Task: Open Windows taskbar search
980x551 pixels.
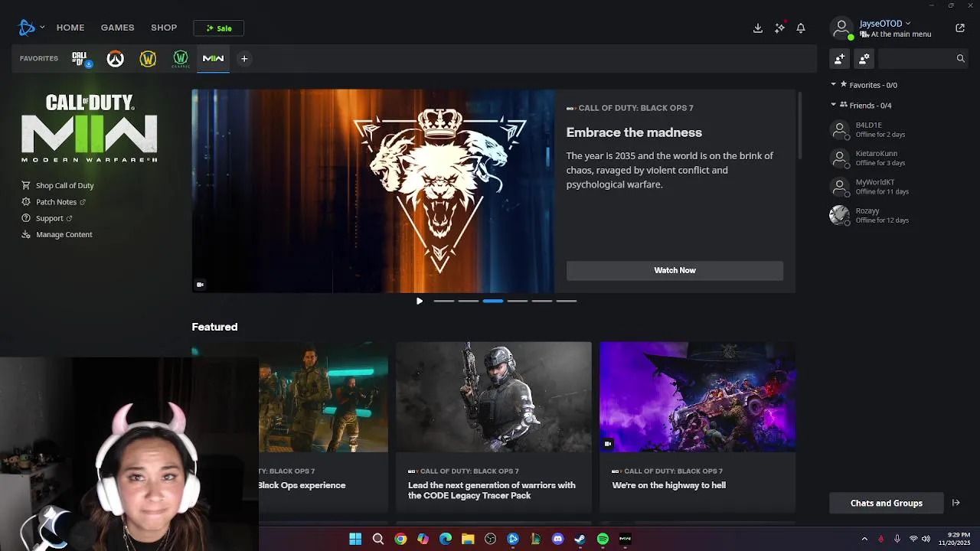Action: [x=378, y=539]
